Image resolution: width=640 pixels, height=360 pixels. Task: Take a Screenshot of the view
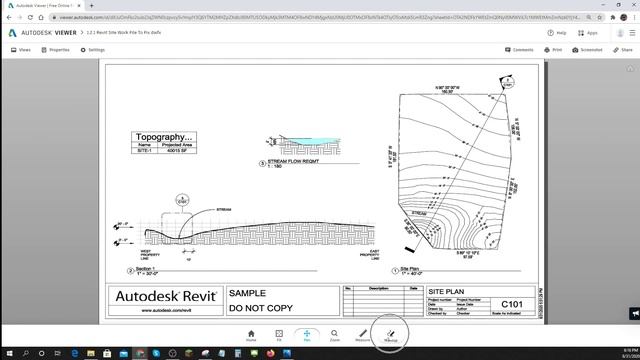587,50
